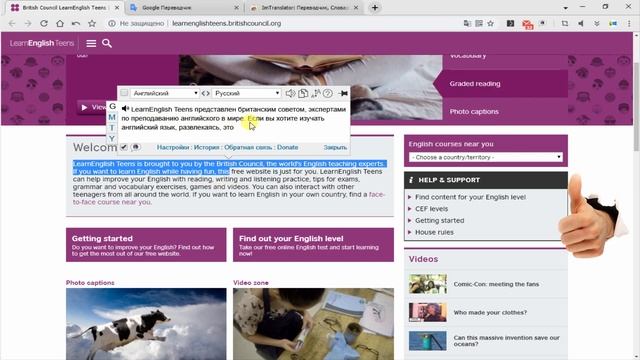Click the QR code icon in address bar
The height and width of the screenshot is (360, 640).
[x=479, y=24]
